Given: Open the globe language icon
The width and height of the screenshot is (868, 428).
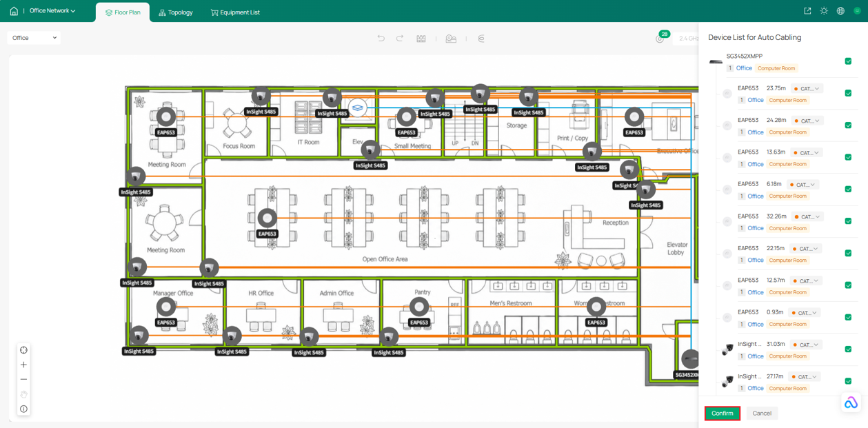Looking at the screenshot, I should [840, 11].
